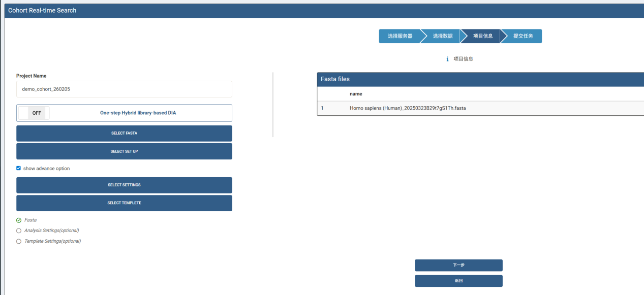This screenshot has height=295, width=644.
Task: Choose the SELECT TEMPLETE button
Action: [124, 203]
